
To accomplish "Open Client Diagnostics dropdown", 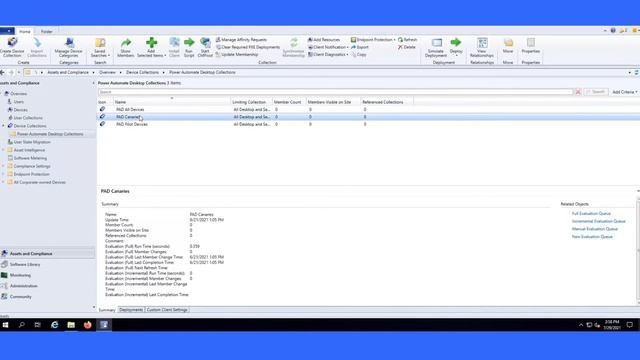I will 328,55.
